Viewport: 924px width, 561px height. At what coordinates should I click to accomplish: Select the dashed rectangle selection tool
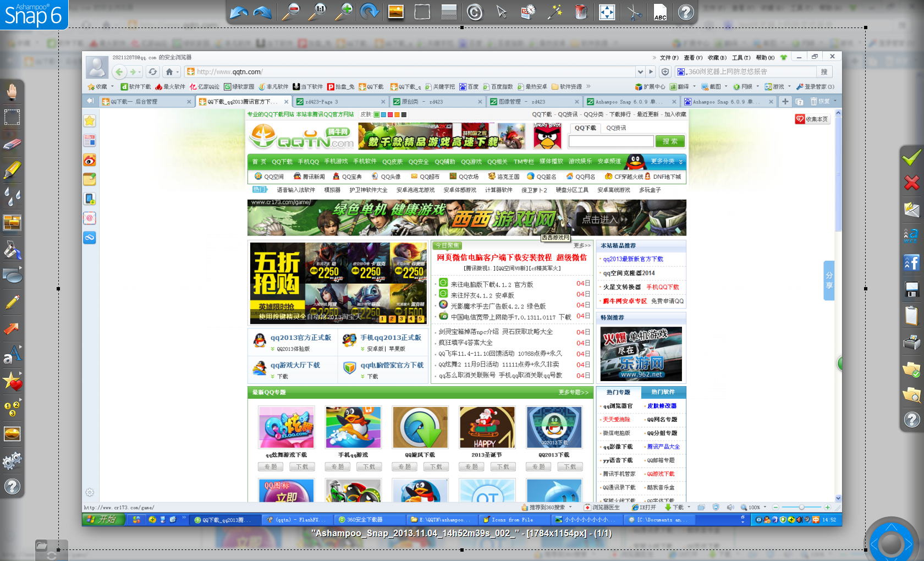pos(12,117)
